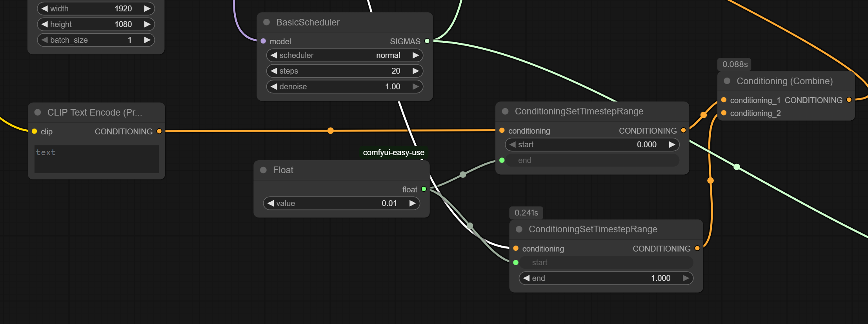868x324 pixels.
Task: Increase the Float value with right arrow
Action: (x=413, y=203)
